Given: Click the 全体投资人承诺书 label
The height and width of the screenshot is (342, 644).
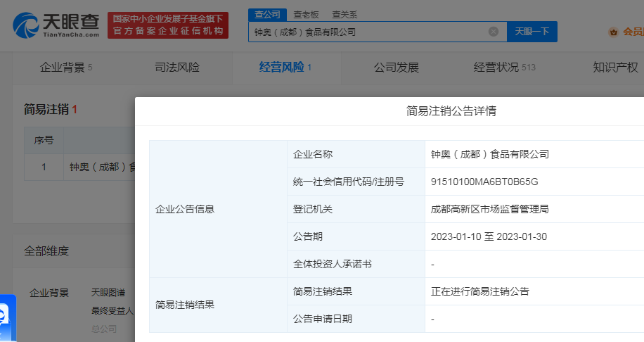Looking at the screenshot, I should click(x=333, y=265).
